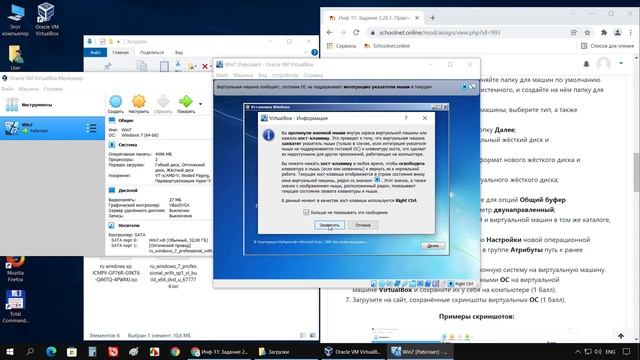Open Список для чтения in Chrome
This screenshot has width=640, height=360.
607,46
